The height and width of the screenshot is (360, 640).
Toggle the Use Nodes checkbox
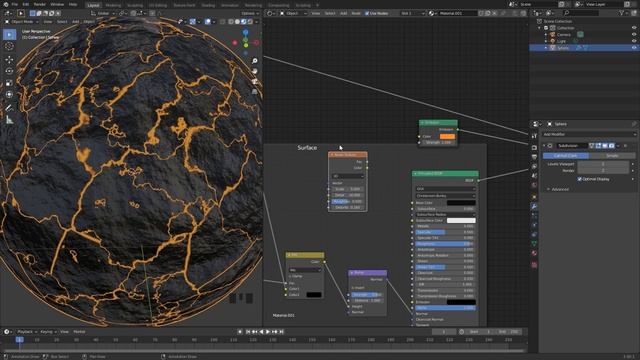pos(367,13)
